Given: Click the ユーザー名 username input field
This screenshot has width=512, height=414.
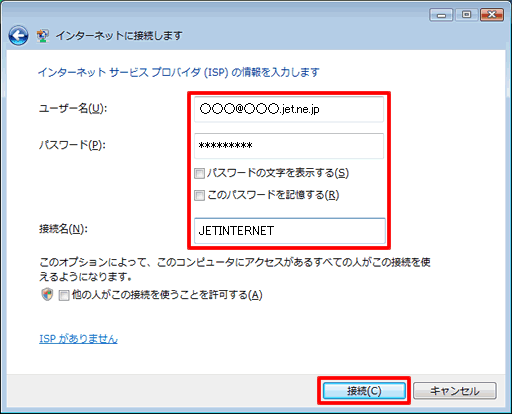Looking at the screenshot, I should point(289,109).
